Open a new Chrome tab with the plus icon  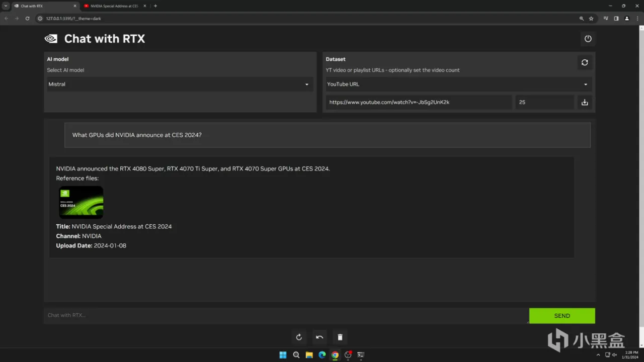click(x=155, y=6)
